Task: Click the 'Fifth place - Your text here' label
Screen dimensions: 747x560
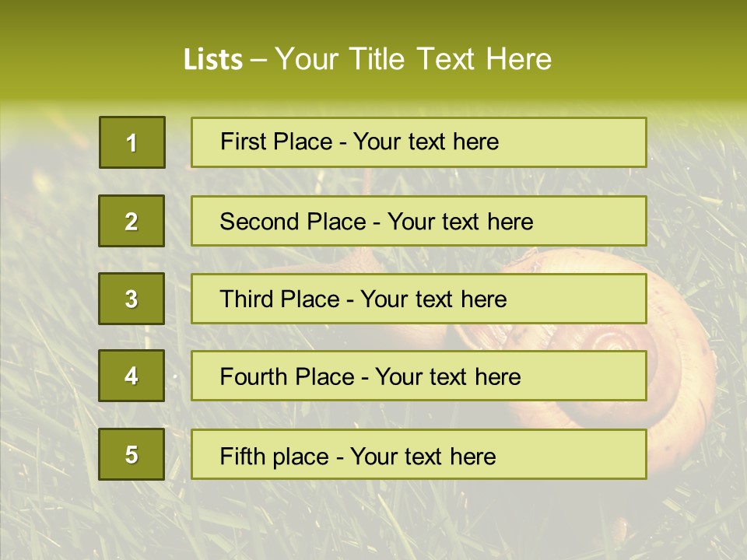Action: tap(358, 456)
